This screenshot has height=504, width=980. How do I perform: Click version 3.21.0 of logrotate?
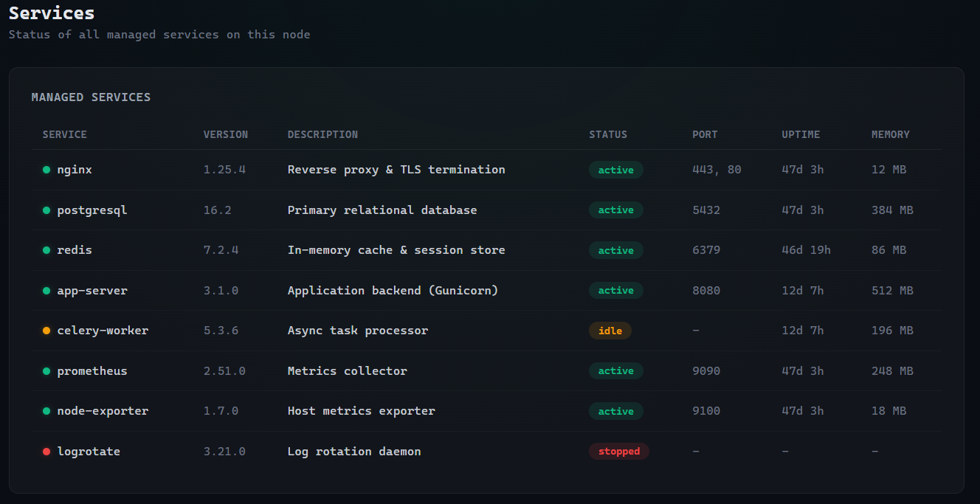coord(224,452)
